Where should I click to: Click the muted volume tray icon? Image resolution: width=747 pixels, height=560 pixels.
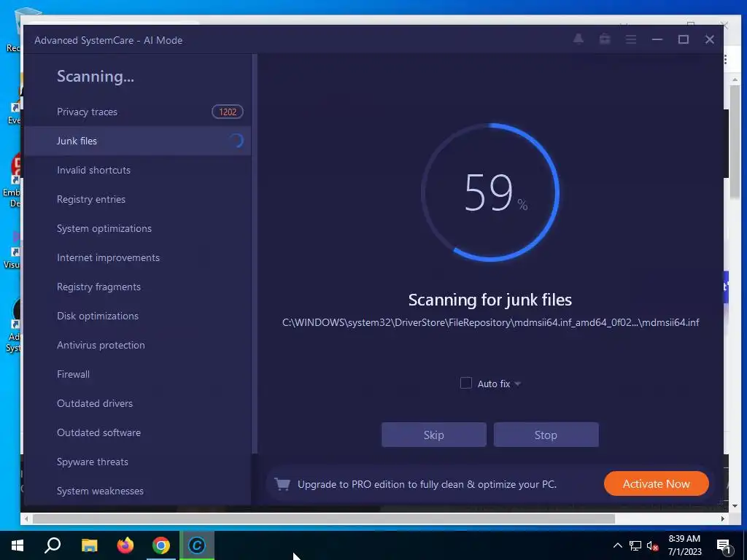(x=653, y=545)
